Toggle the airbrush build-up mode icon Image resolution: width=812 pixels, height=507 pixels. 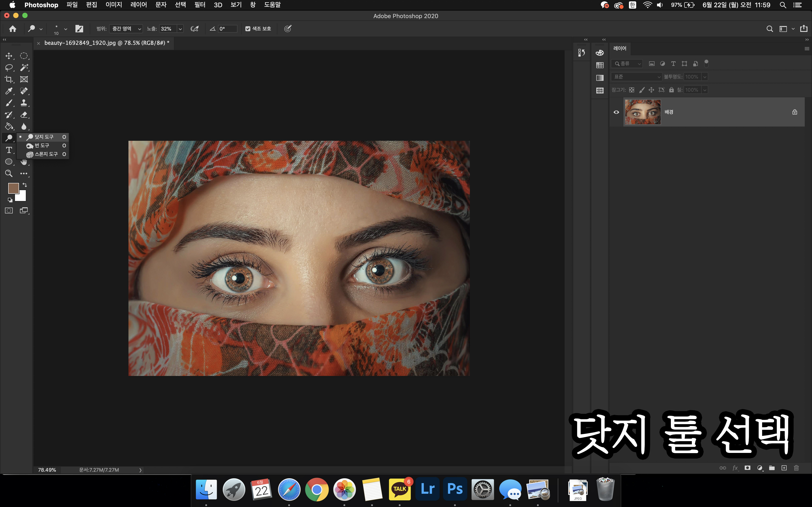coord(194,29)
